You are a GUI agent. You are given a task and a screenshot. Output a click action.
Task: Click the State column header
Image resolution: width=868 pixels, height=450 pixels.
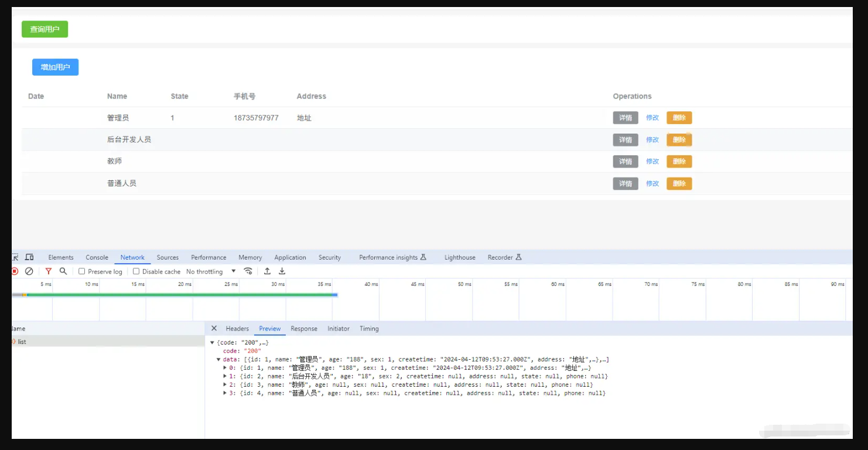[180, 96]
